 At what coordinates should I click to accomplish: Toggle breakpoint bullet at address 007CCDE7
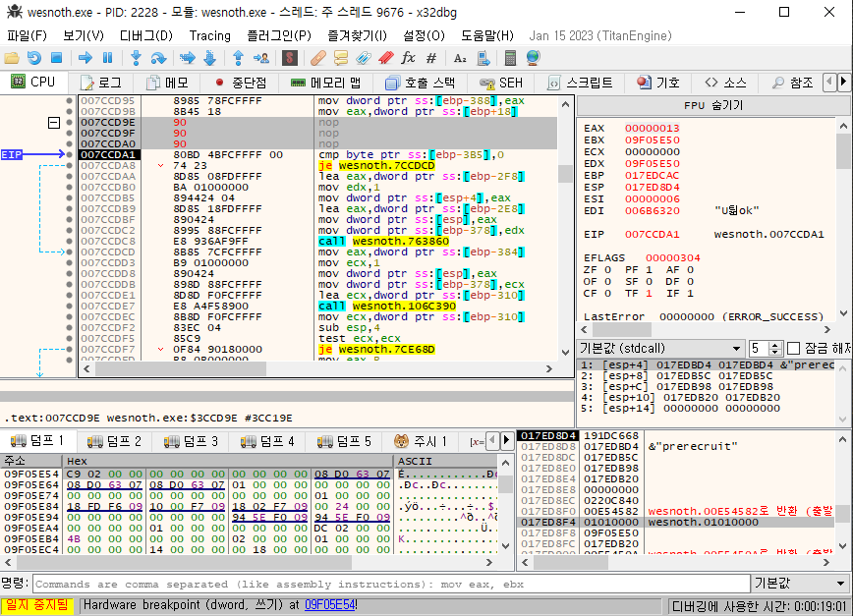(69, 306)
